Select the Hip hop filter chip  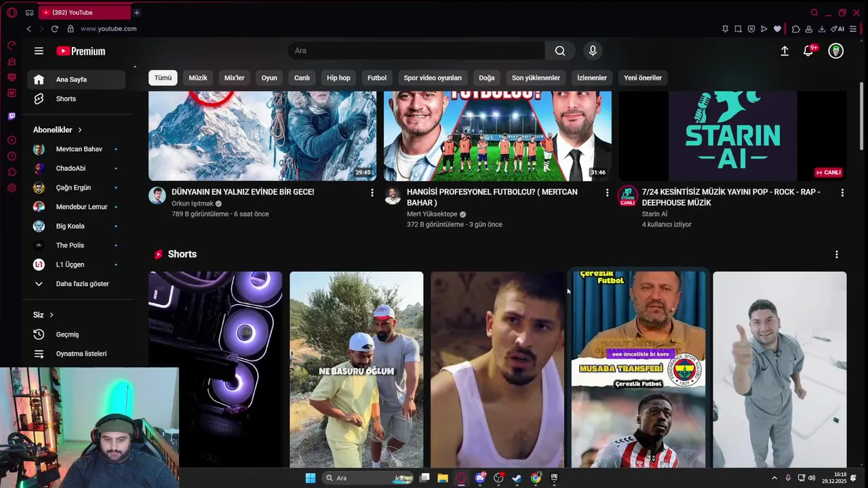(338, 78)
